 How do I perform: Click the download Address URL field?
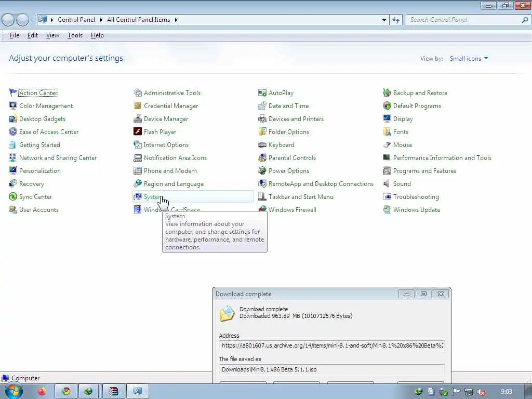(332, 345)
